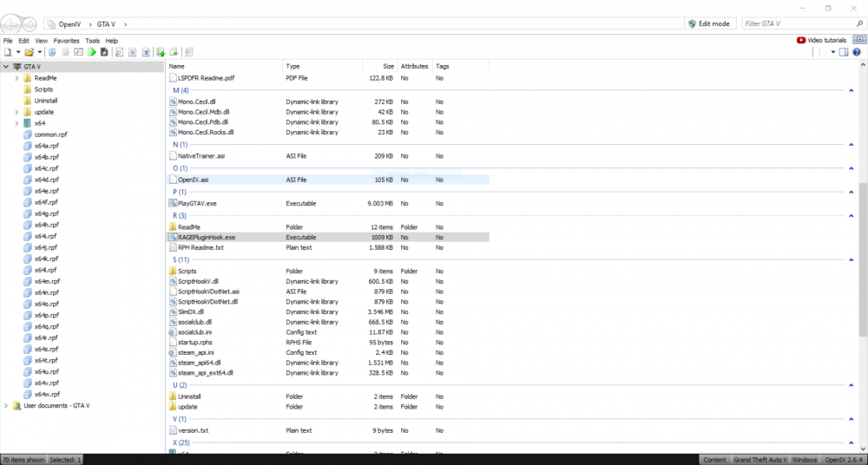This screenshot has height=465, width=868.
Task: Open the New file dropdown arrow
Action: 17,52
